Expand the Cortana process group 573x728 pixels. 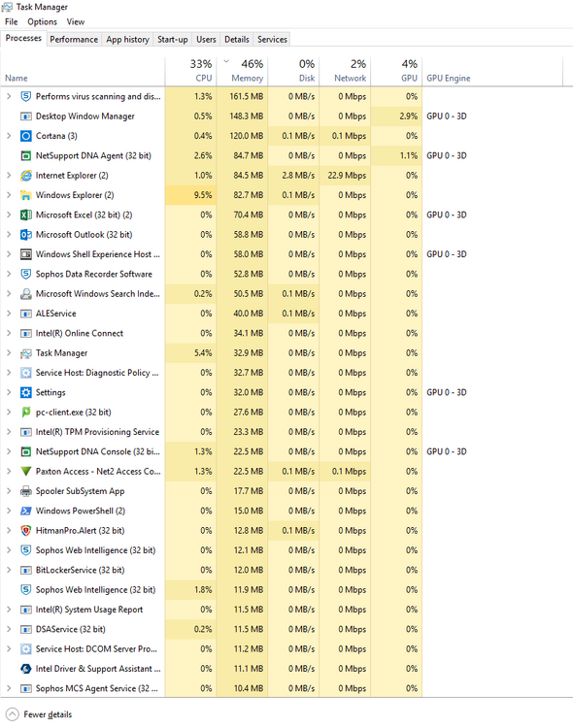(9, 136)
